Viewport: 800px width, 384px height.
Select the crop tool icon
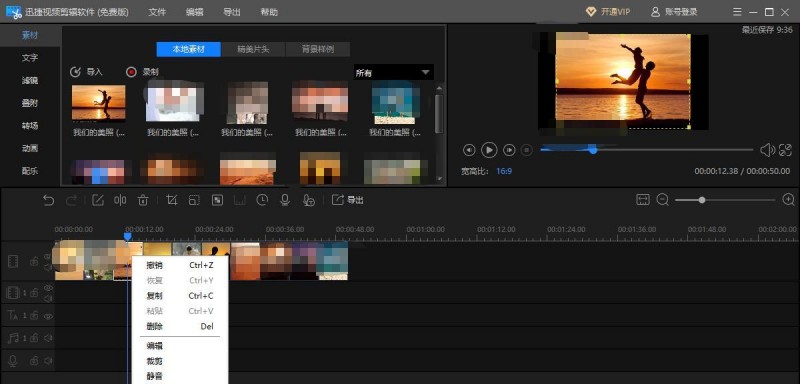coord(172,200)
